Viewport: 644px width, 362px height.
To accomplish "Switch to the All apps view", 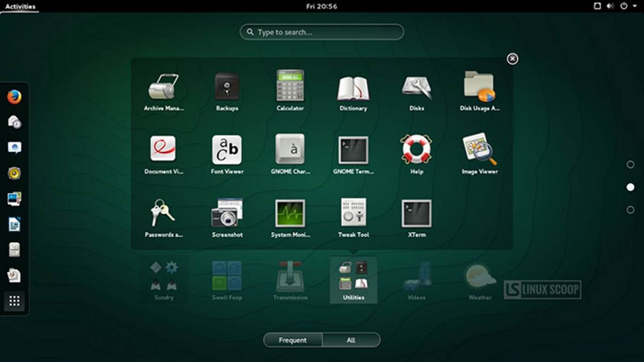I will point(351,340).
